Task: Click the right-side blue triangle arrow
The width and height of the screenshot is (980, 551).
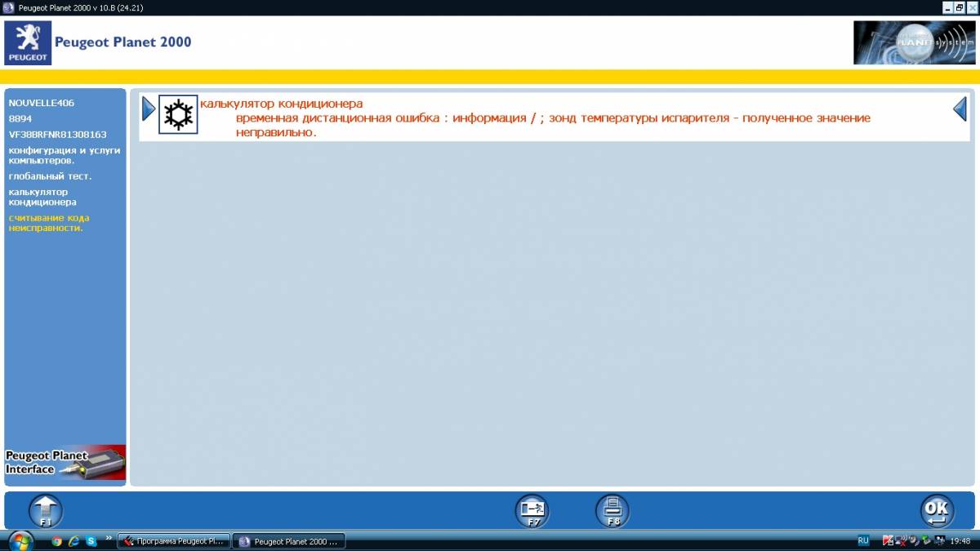Action: coord(960,109)
